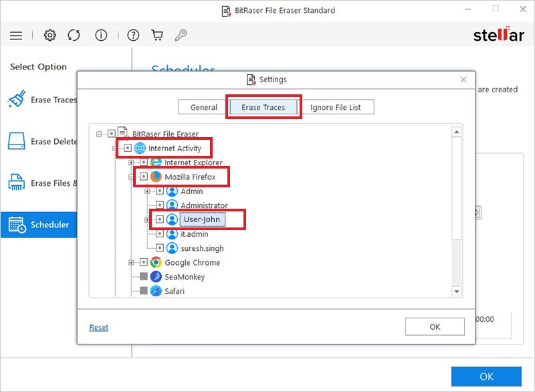535x392 pixels.
Task: Select the Mozilla Firefox tree label
Action: [x=190, y=177]
